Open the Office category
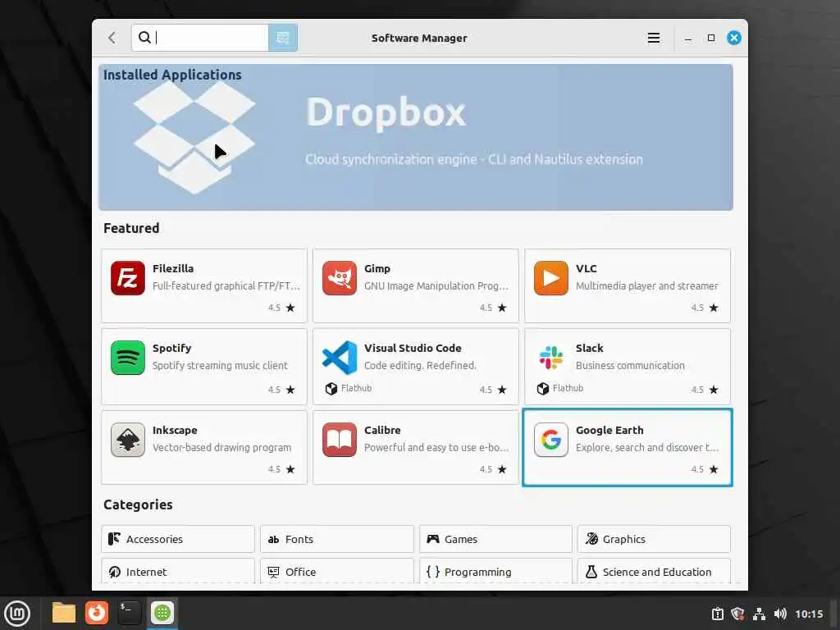 (x=337, y=571)
